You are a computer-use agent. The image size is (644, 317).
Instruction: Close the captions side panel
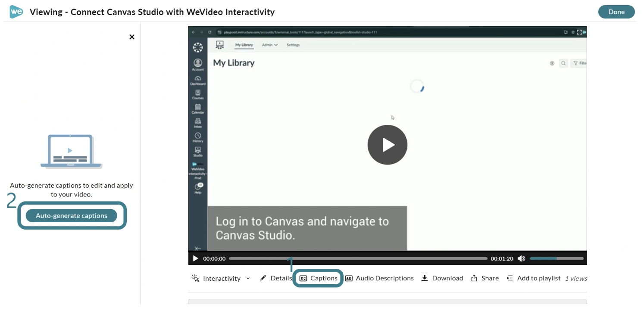(x=132, y=37)
